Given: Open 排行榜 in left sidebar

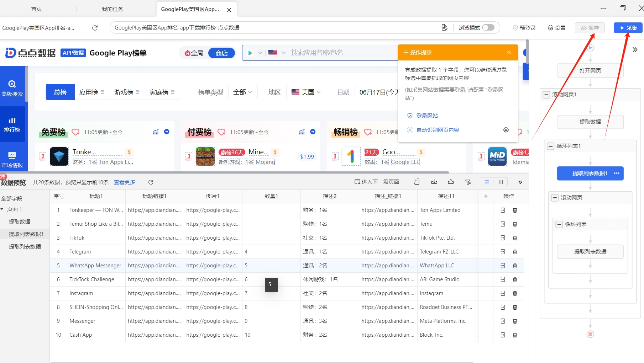Looking at the screenshot, I should point(12,124).
